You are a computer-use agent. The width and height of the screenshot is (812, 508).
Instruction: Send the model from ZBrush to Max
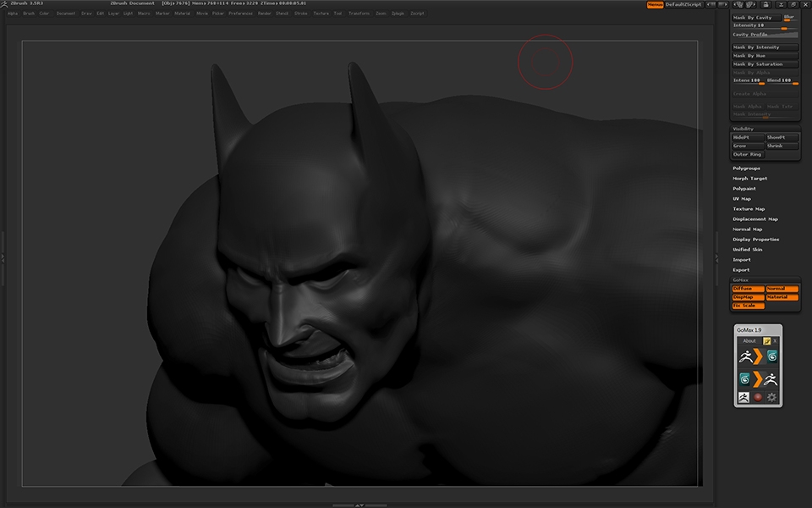758,356
